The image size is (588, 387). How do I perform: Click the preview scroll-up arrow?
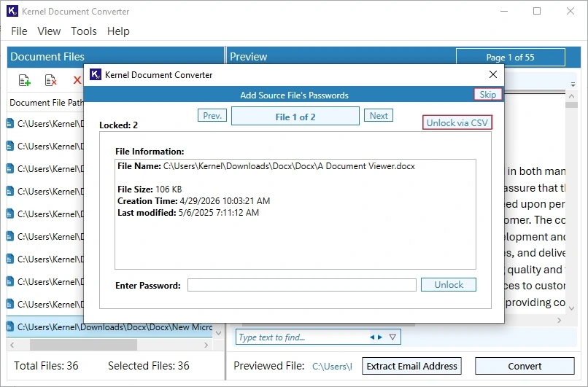pyautogui.click(x=571, y=96)
